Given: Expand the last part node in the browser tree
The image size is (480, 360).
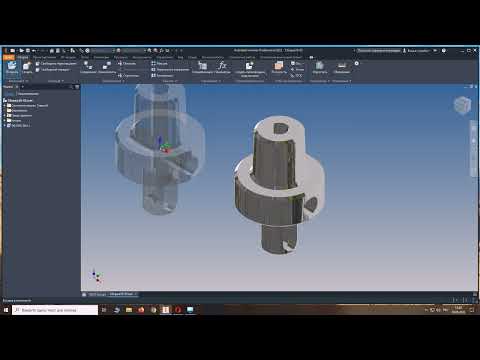Looking at the screenshot, I should (5, 125).
